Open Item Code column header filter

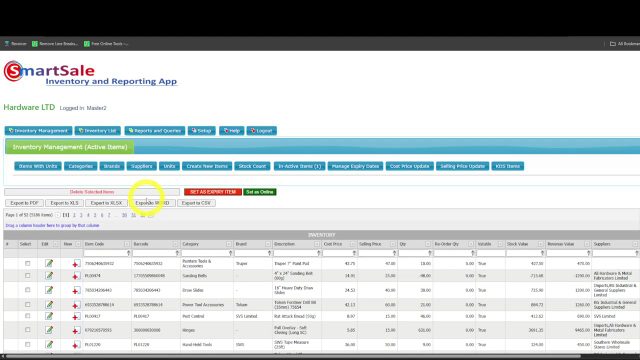(127, 244)
